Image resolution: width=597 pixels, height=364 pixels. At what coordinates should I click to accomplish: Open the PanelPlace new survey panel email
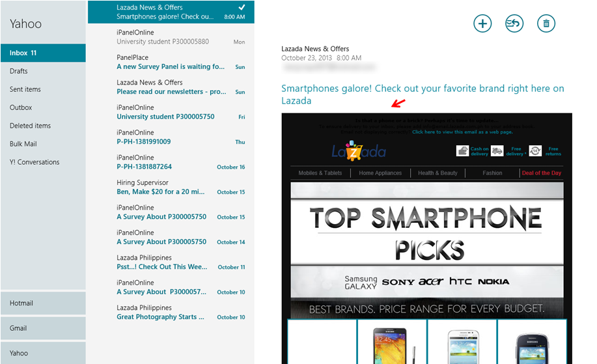pyautogui.click(x=171, y=63)
